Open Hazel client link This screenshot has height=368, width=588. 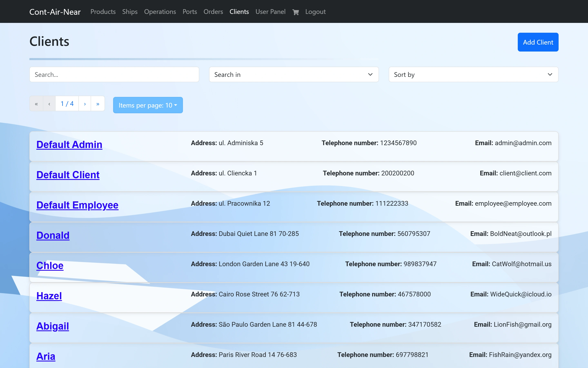[49, 296]
